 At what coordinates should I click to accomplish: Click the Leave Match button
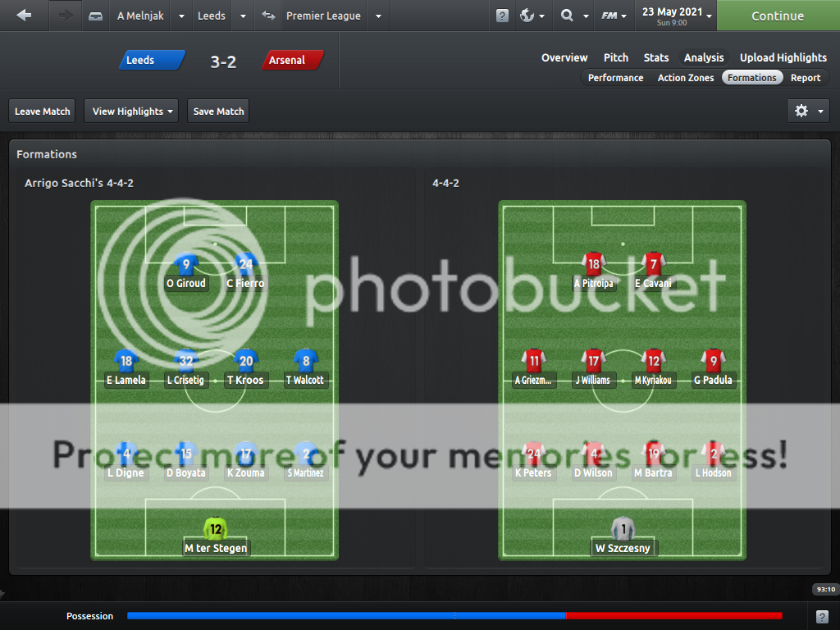(43, 111)
